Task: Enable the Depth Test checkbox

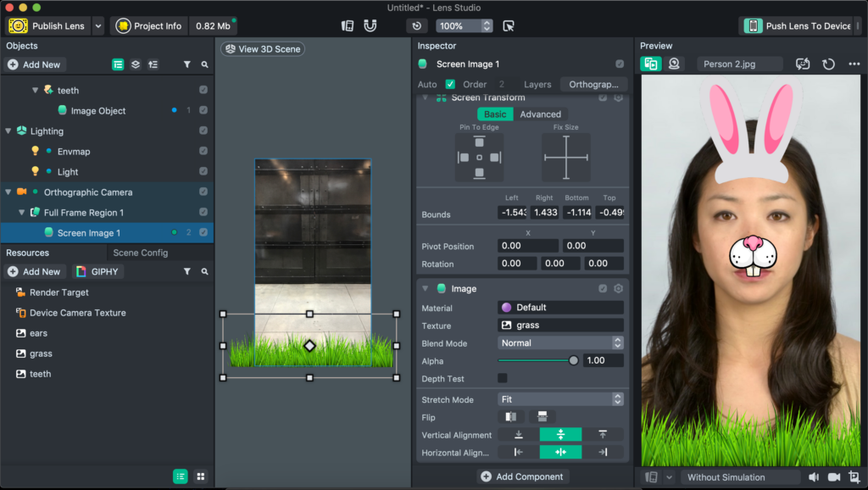Action: point(502,378)
